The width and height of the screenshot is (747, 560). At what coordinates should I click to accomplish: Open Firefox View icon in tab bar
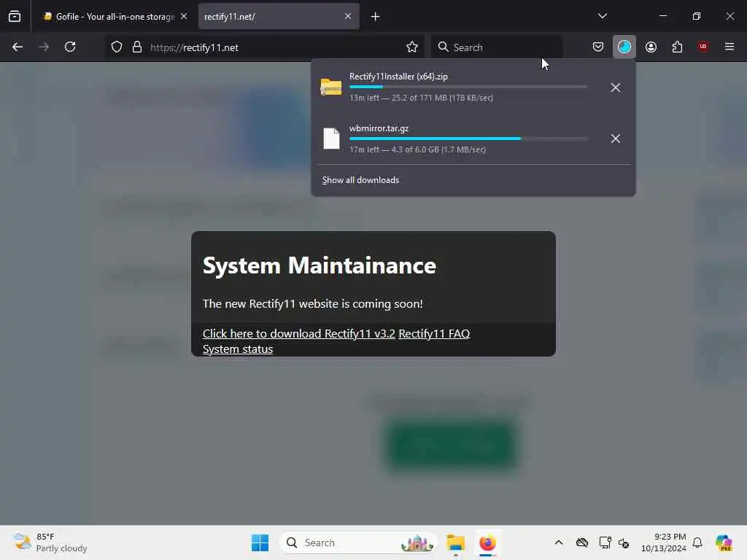pos(15,17)
